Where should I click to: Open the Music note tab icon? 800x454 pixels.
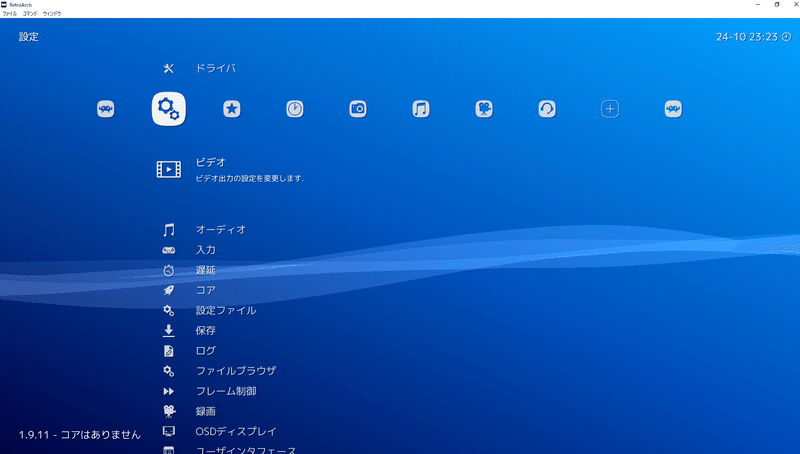421,109
